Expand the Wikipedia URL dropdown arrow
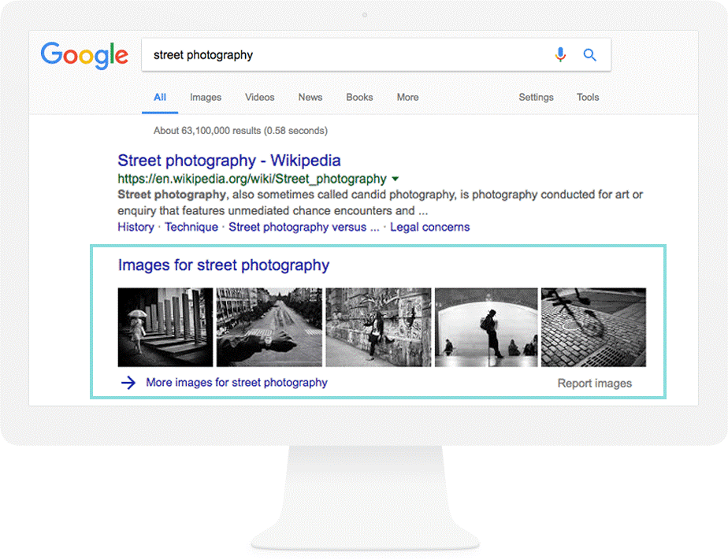This screenshot has height=560, width=728. pos(395,179)
